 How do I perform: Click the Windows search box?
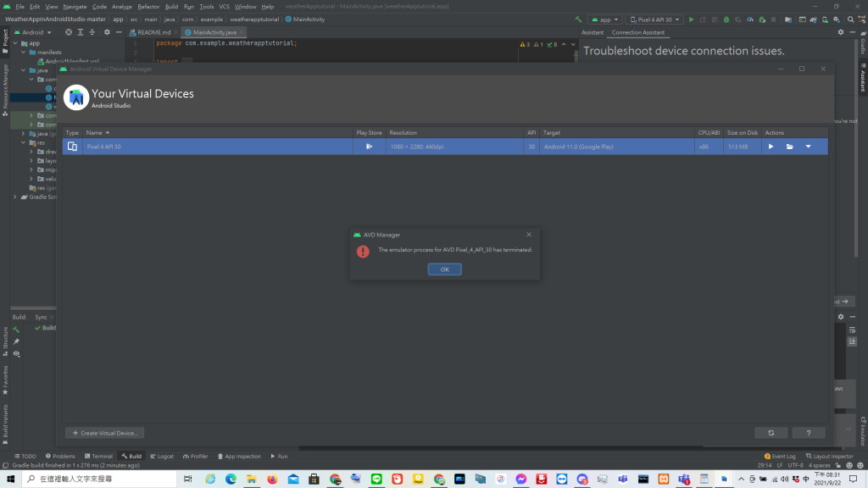(99, 480)
